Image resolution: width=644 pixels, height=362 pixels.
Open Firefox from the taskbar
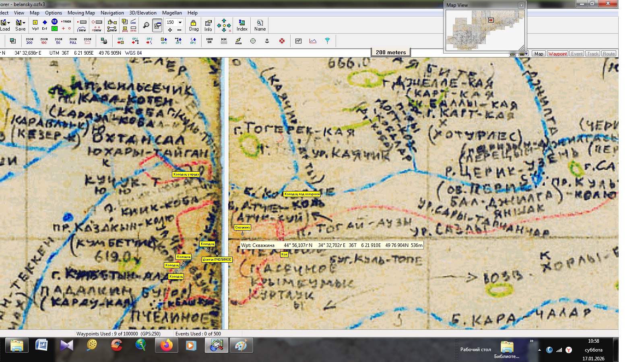[x=166, y=345]
